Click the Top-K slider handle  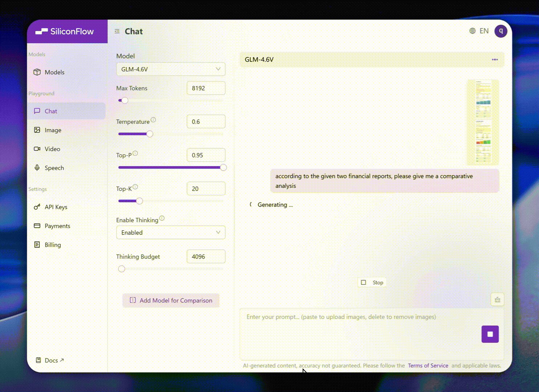(139, 201)
